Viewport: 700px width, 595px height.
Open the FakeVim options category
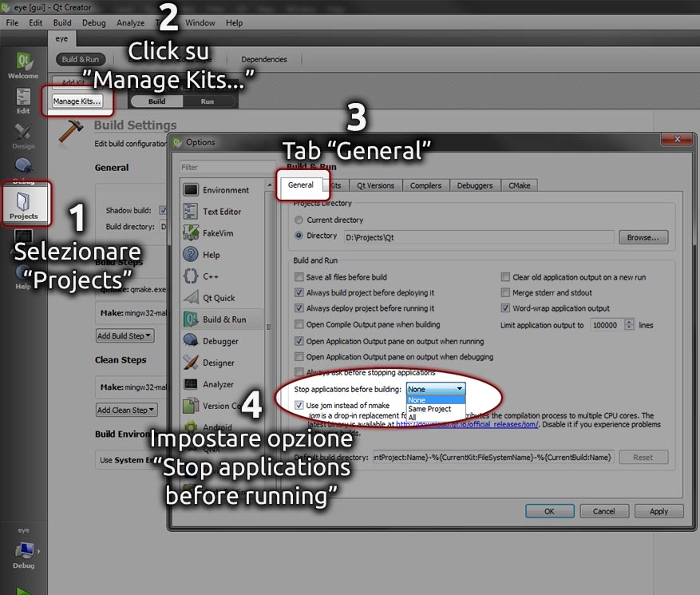222,232
